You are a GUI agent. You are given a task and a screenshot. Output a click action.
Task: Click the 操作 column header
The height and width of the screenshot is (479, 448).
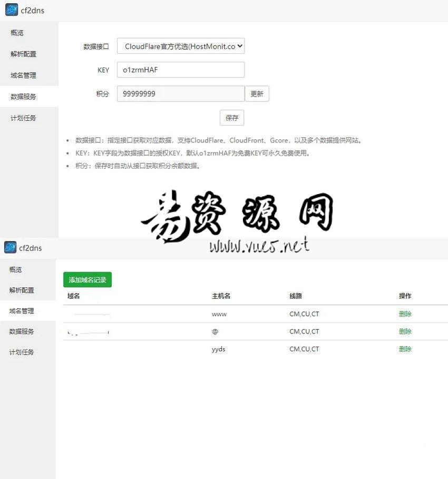[x=405, y=296]
